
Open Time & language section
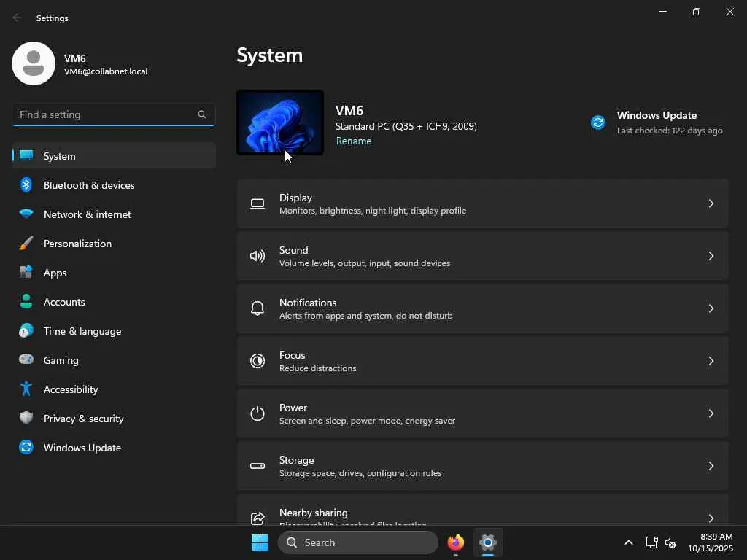click(x=82, y=331)
